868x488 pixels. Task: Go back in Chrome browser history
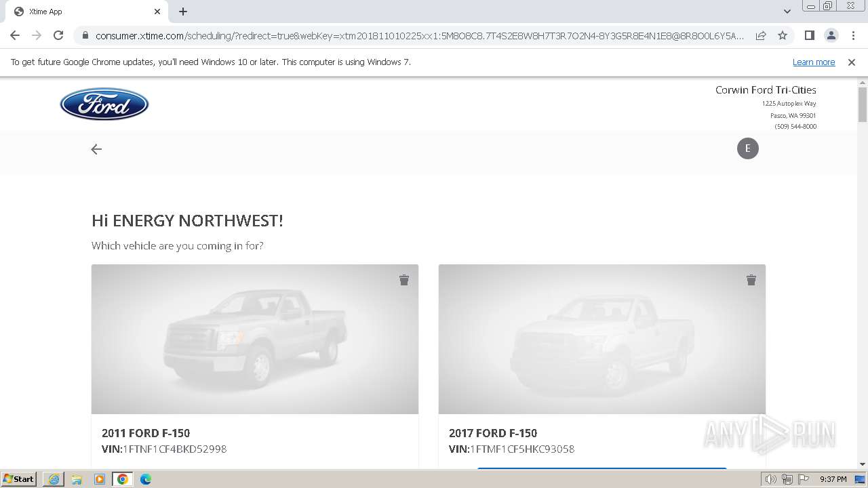tap(15, 35)
